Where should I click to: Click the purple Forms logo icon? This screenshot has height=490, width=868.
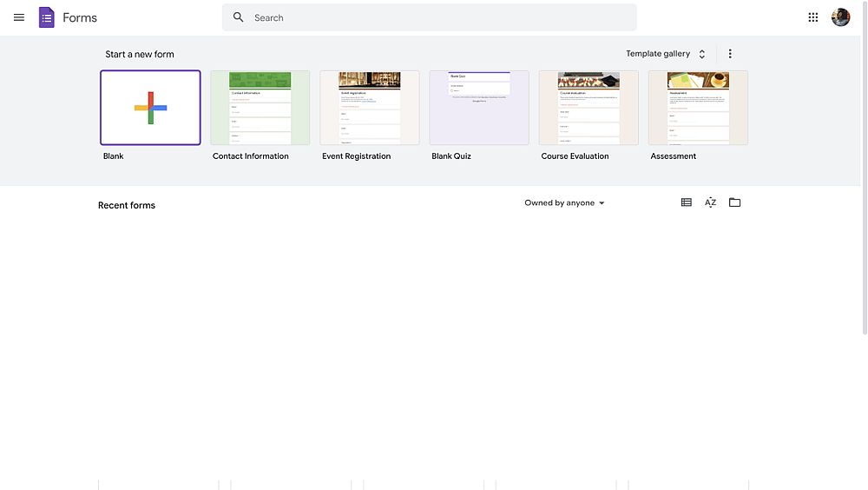tap(47, 17)
